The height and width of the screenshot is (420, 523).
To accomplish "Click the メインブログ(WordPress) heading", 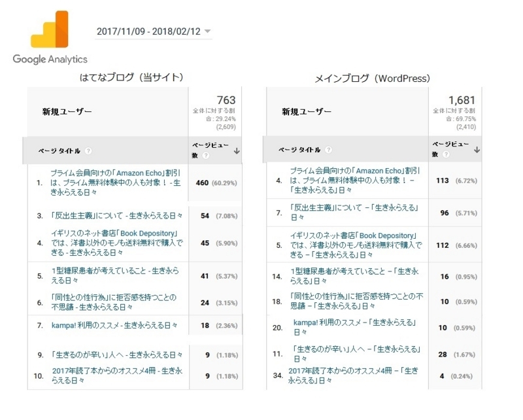I will (373, 79).
